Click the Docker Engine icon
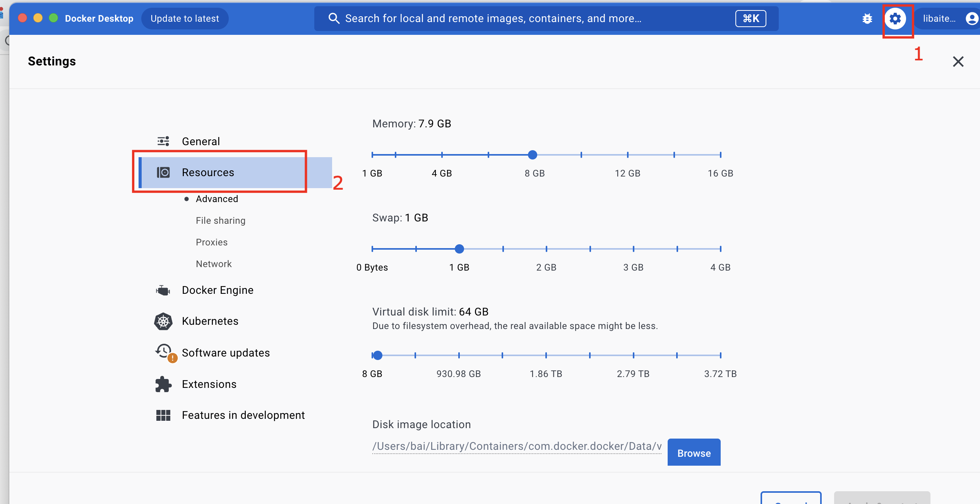 click(x=163, y=290)
